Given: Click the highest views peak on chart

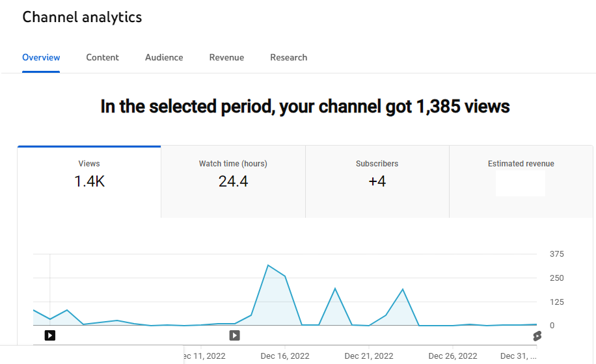Looking at the screenshot, I should (x=268, y=265).
